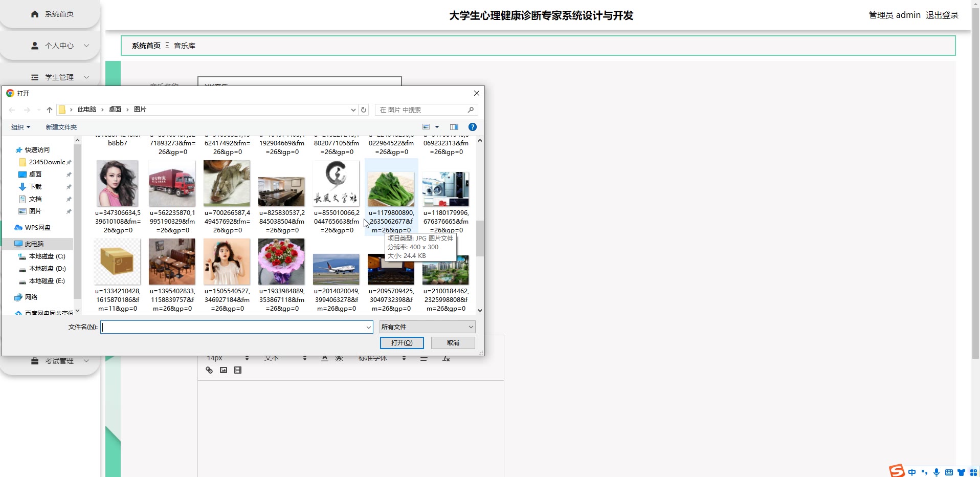Image resolution: width=980 pixels, height=477 pixels.
Task: Click the refresh icon beside the path bar
Action: 364,110
